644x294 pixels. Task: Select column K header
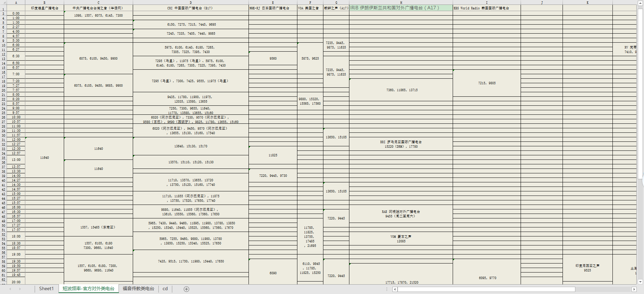[x=588, y=2]
